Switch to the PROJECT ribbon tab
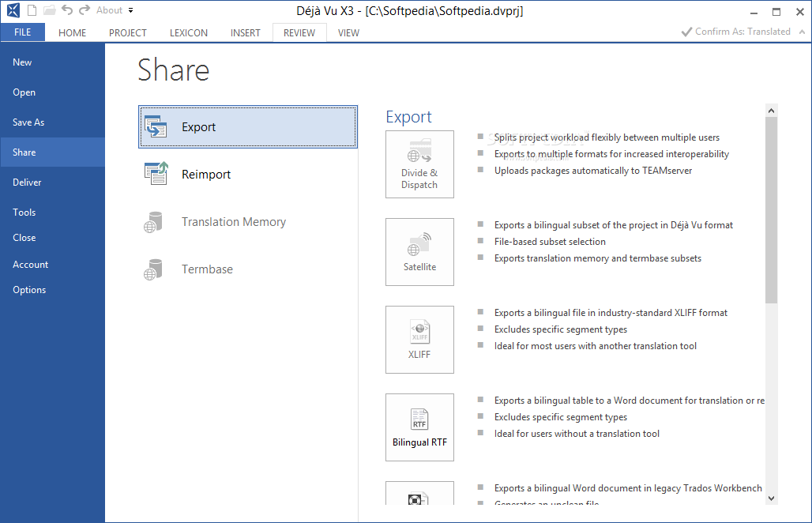 [x=127, y=32]
